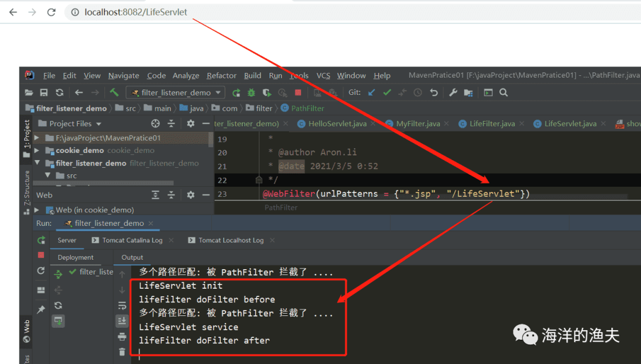Click the Debug bug icon
The image size is (641, 364).
point(251,92)
